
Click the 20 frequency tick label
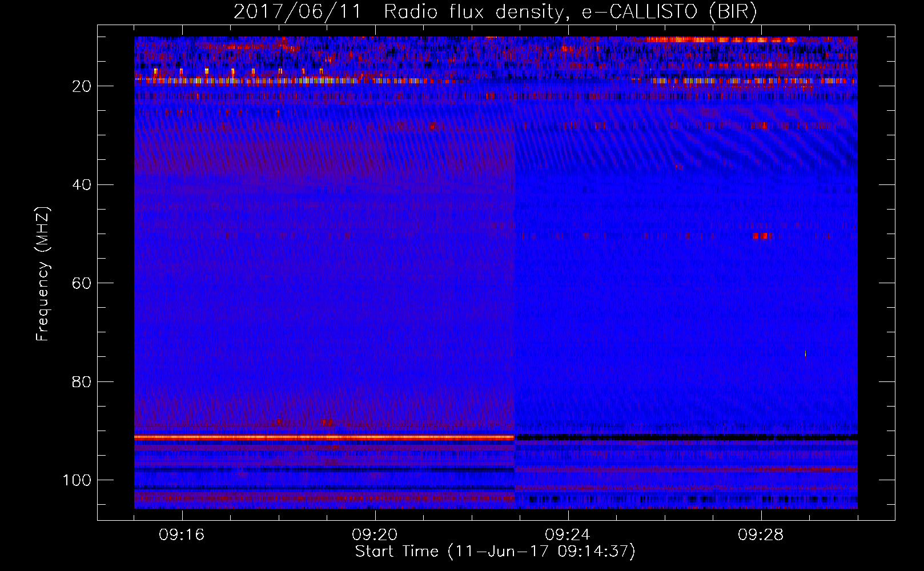point(82,86)
